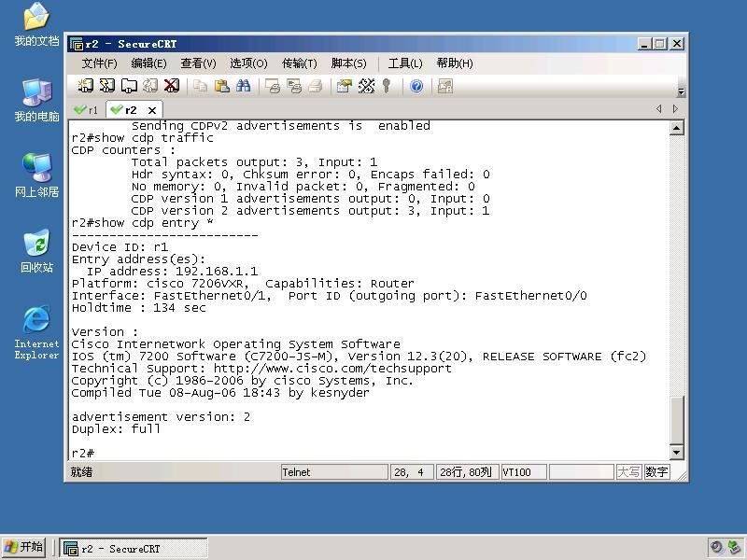
Task: Open the 选项(O) menu
Action: click(248, 63)
